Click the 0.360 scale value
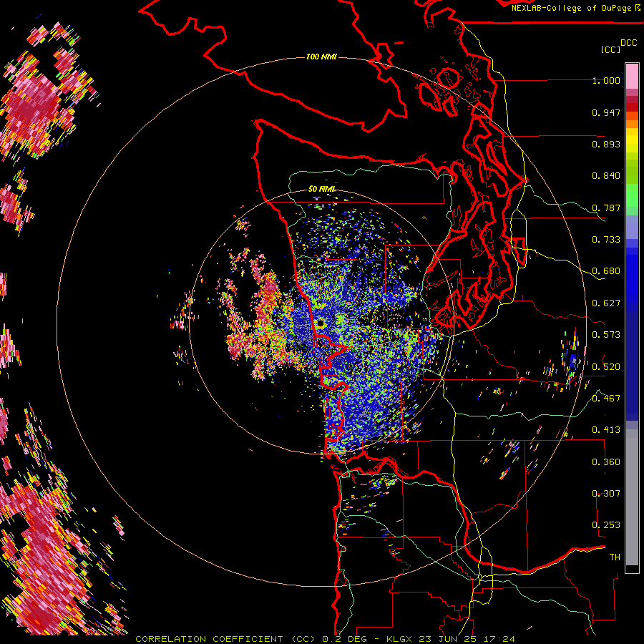Image resolution: width=644 pixels, height=644 pixels. point(606,462)
